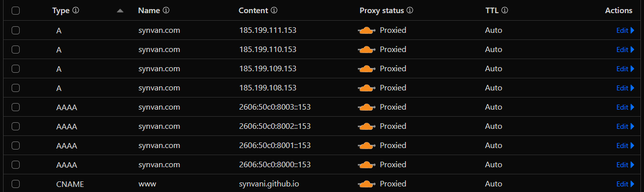Click the Proxy status info icon

click(410, 11)
